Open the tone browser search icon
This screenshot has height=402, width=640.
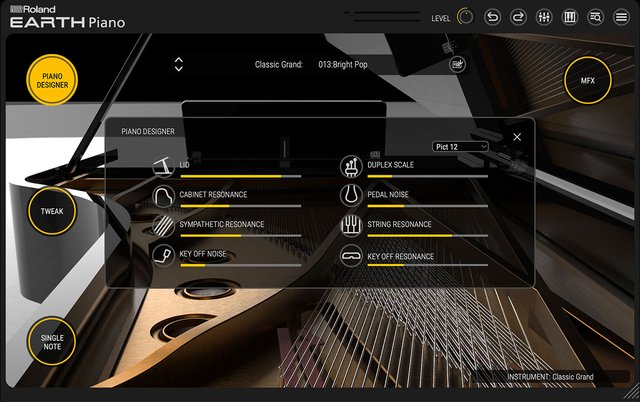595,17
